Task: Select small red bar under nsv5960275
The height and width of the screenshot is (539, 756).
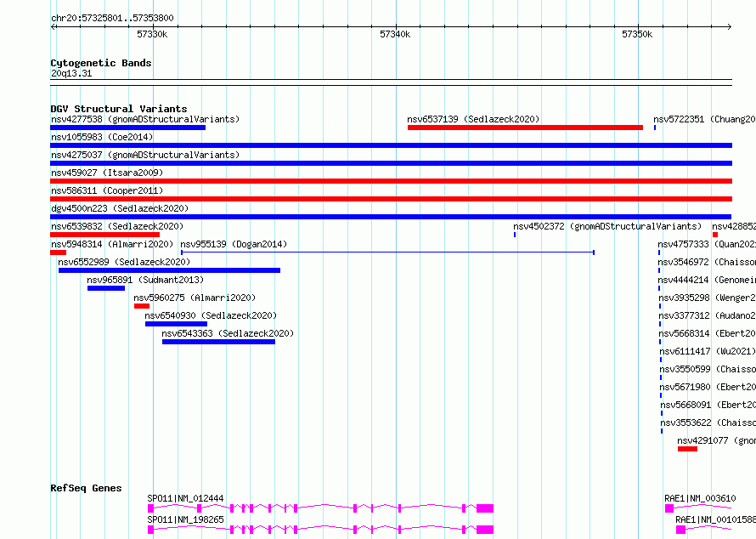Action: (142, 306)
